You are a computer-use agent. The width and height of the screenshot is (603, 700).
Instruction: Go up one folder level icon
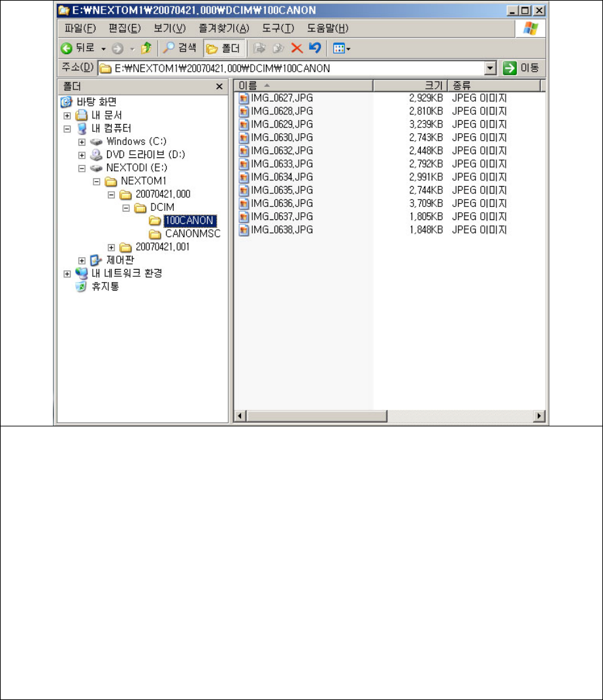[x=146, y=48]
